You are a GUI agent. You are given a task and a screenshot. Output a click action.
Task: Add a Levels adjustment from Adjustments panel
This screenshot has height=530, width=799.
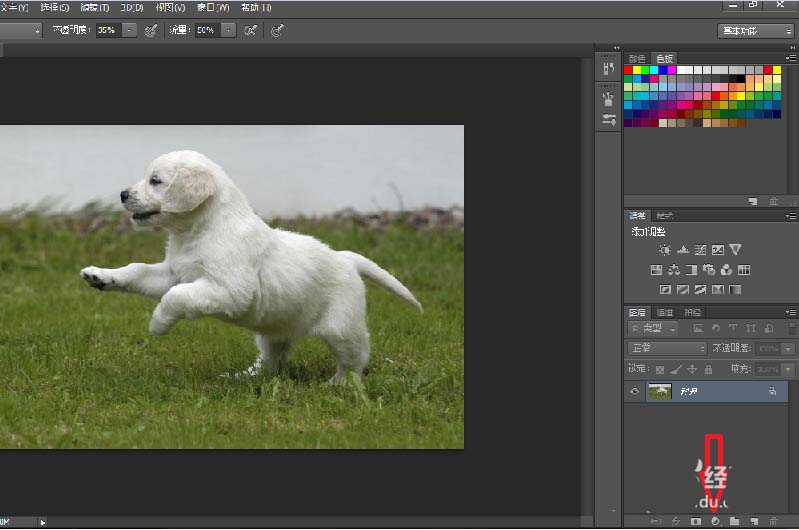683,249
